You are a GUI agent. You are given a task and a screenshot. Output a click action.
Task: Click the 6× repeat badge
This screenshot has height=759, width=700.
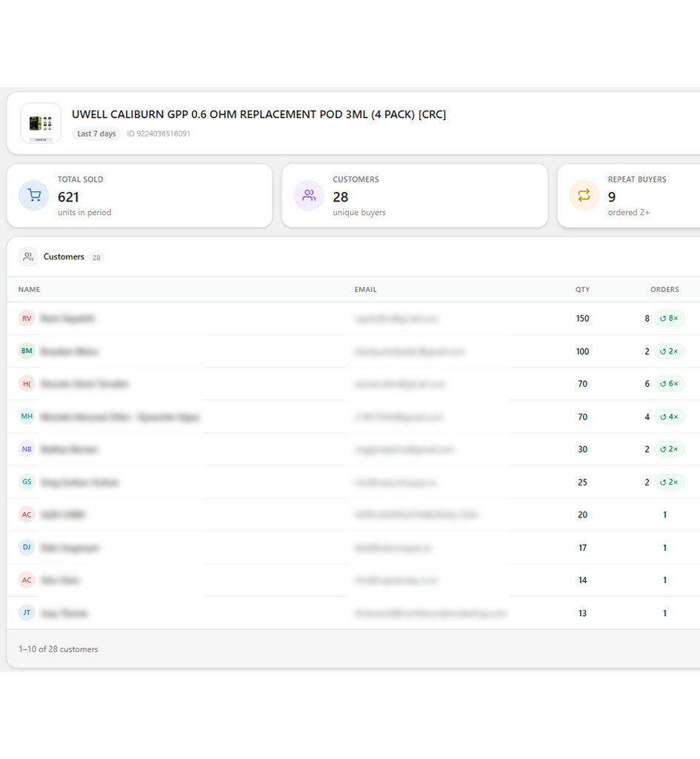669,383
